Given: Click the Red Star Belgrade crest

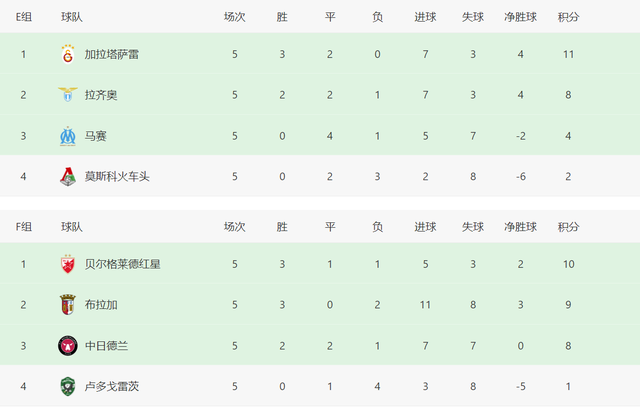Looking at the screenshot, I should tap(68, 264).
